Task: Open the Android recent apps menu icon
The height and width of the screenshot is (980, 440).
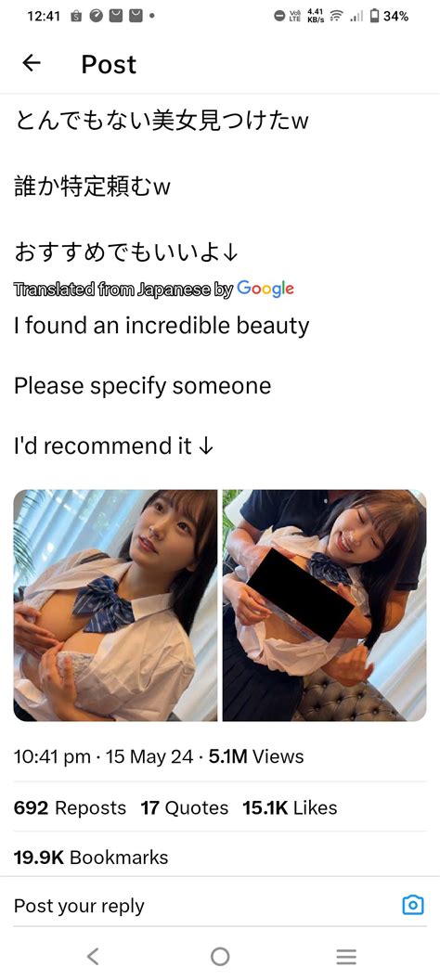Action: tap(346, 956)
